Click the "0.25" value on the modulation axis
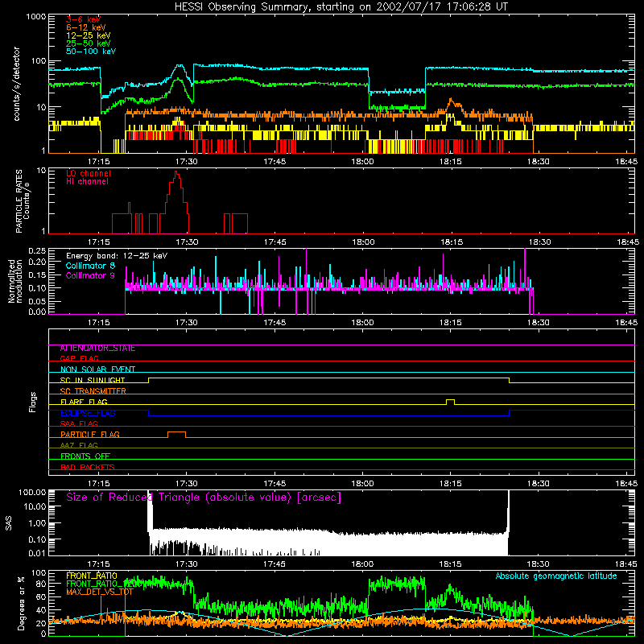Image resolution: width=644 pixels, height=644 pixels. pos(37,250)
